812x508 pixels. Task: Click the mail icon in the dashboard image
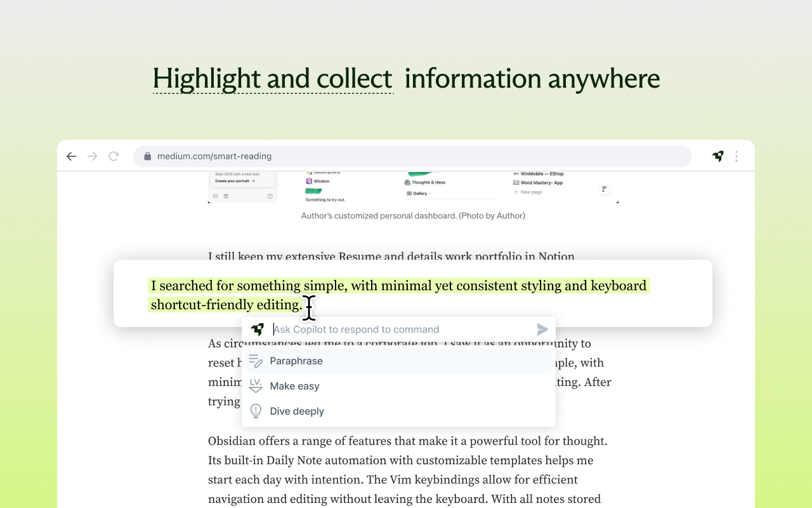pos(216,197)
